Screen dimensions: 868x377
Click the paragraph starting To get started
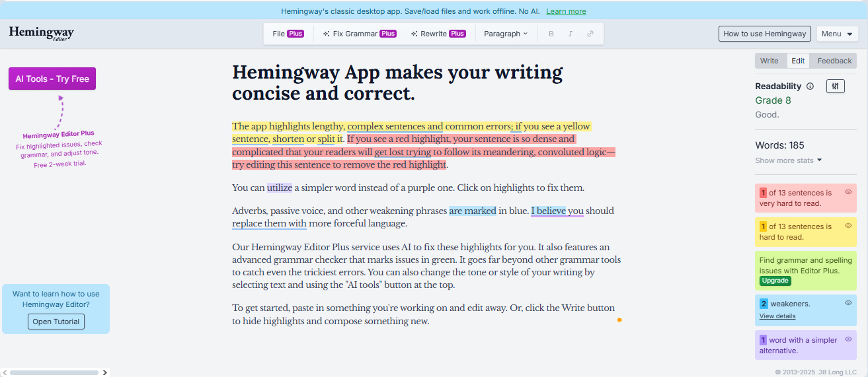[x=423, y=314]
